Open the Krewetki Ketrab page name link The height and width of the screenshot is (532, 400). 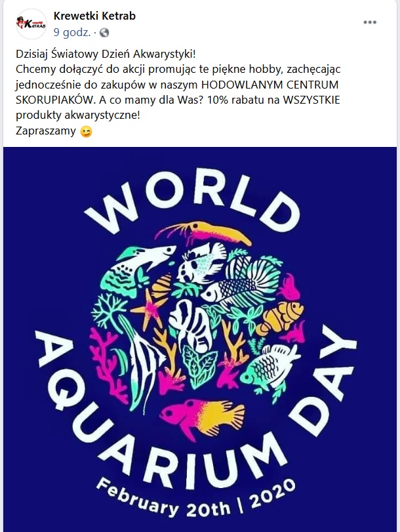click(x=94, y=16)
